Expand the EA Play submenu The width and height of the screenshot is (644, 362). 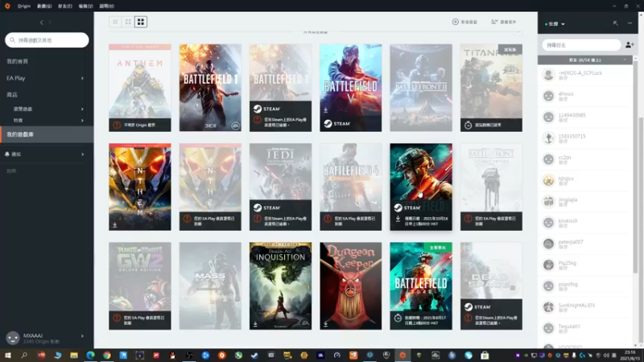(x=82, y=78)
